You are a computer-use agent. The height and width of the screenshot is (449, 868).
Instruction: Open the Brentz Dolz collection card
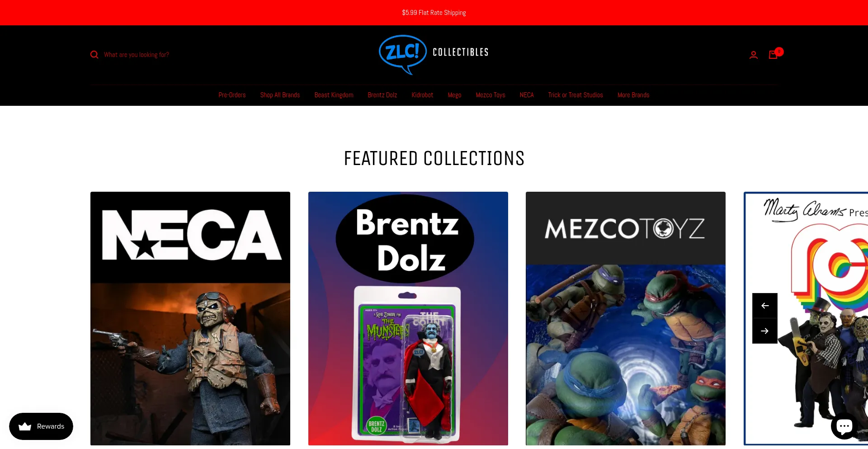[x=408, y=318]
